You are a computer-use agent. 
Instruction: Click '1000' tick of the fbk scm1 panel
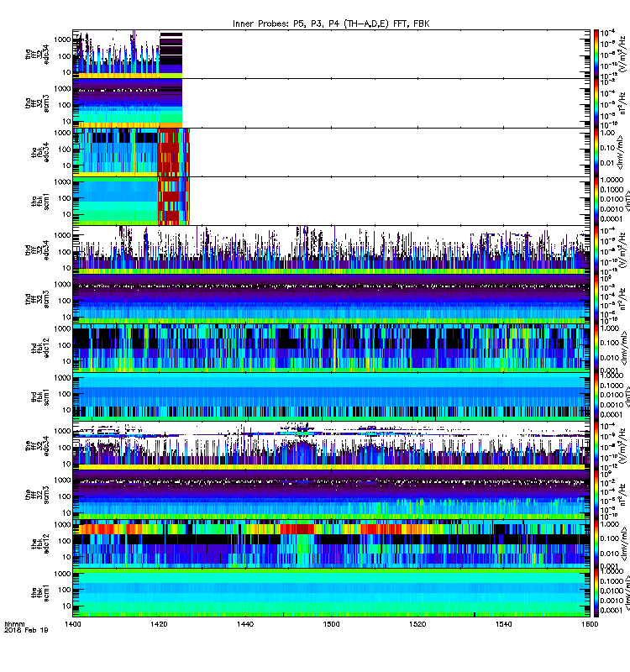[62, 574]
